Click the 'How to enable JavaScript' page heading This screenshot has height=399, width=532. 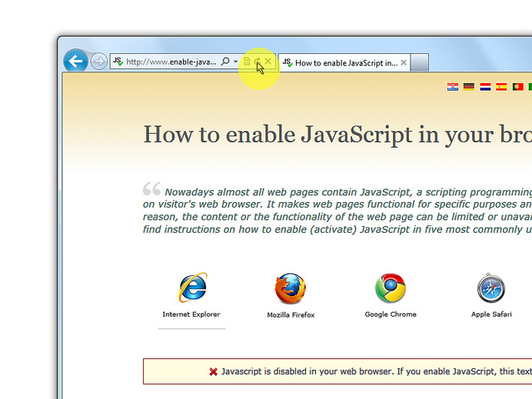tap(337, 135)
